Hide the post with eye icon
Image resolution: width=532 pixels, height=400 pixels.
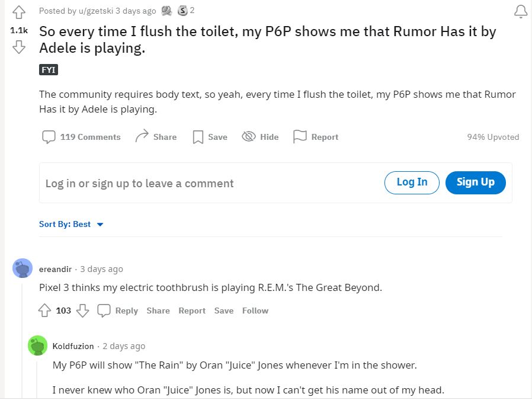coord(249,137)
